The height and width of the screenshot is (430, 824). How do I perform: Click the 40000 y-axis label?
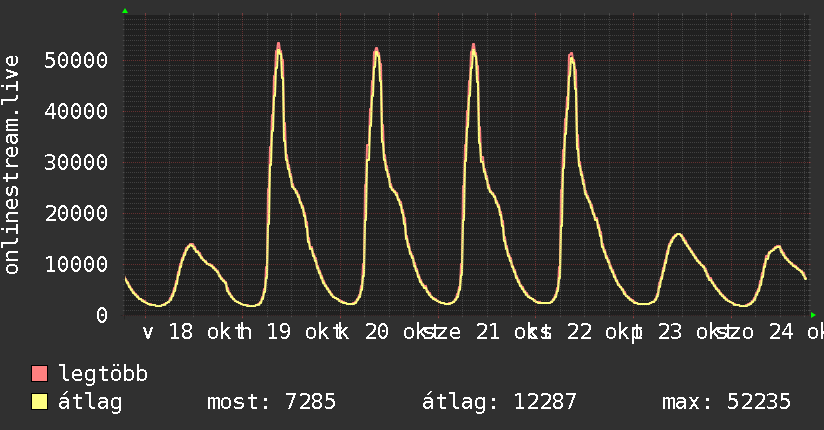pos(76,111)
